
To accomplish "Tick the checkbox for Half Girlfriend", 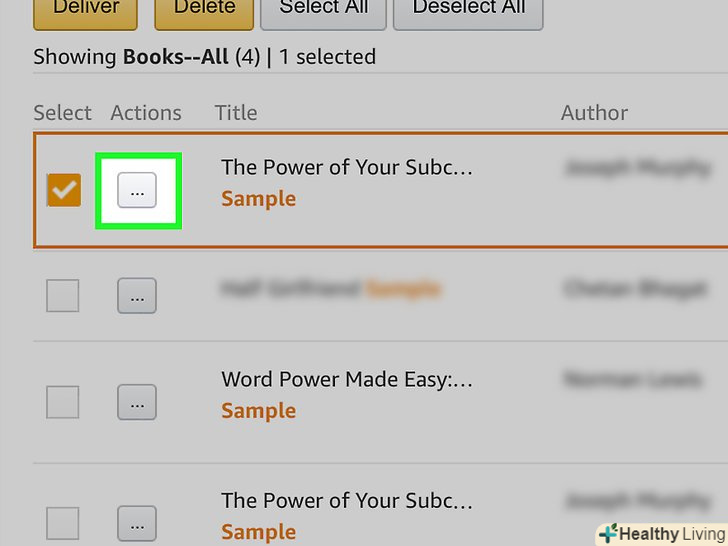I will tap(63, 296).
